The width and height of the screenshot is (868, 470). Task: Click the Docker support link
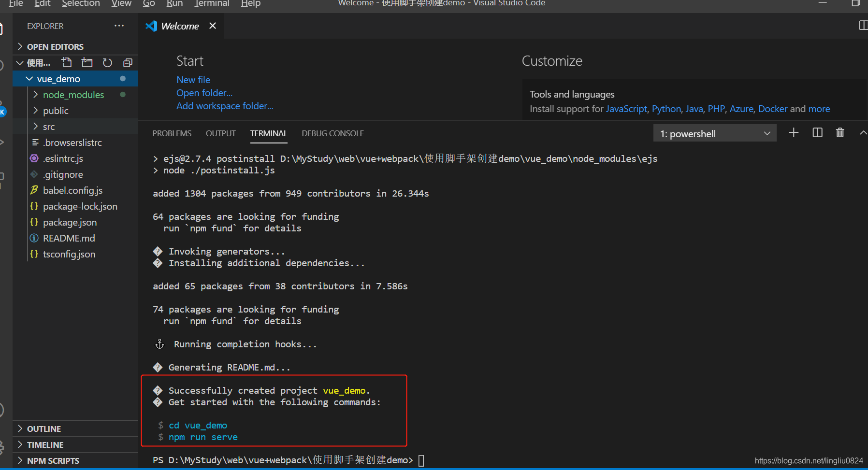[x=773, y=109]
